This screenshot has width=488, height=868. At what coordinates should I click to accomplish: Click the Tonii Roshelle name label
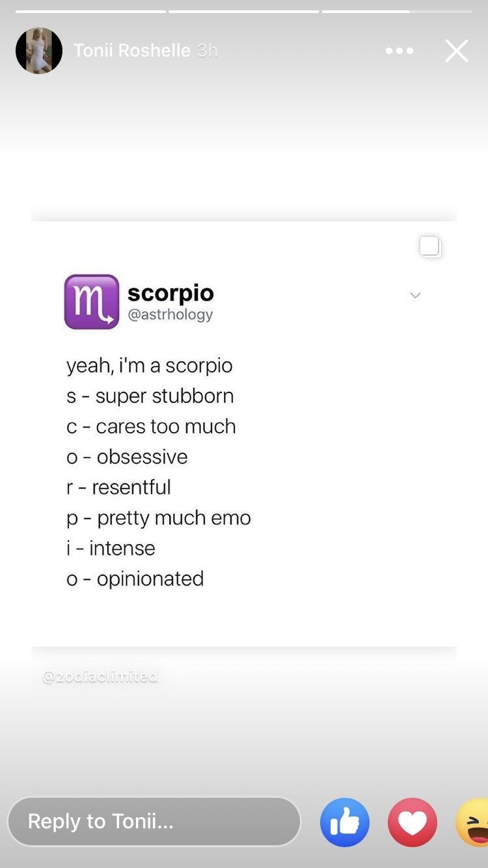[132, 51]
